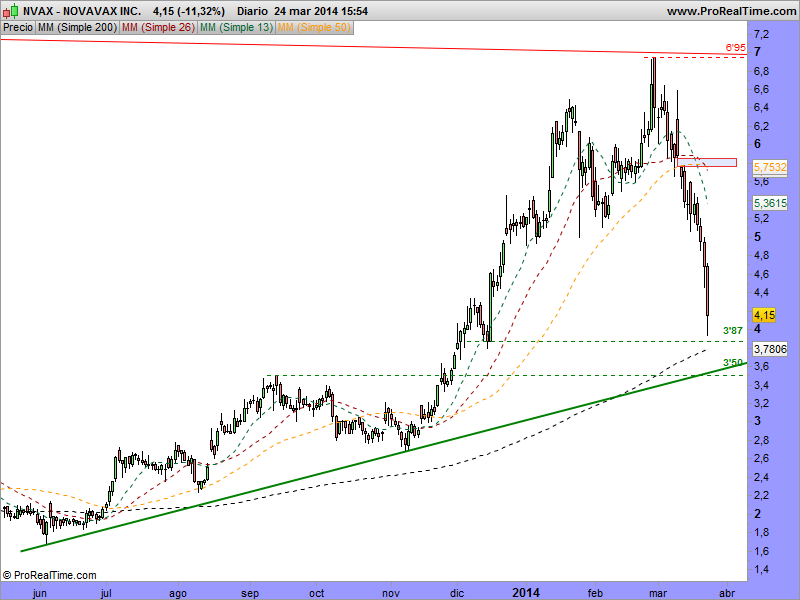Click the candlestick chart icon beside NVAX

click(11, 11)
